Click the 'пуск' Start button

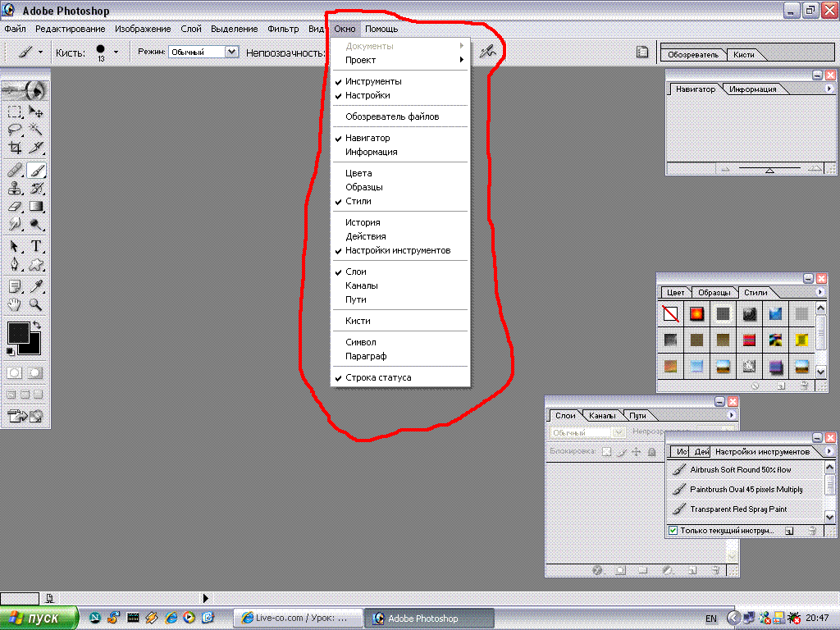[x=39, y=618]
